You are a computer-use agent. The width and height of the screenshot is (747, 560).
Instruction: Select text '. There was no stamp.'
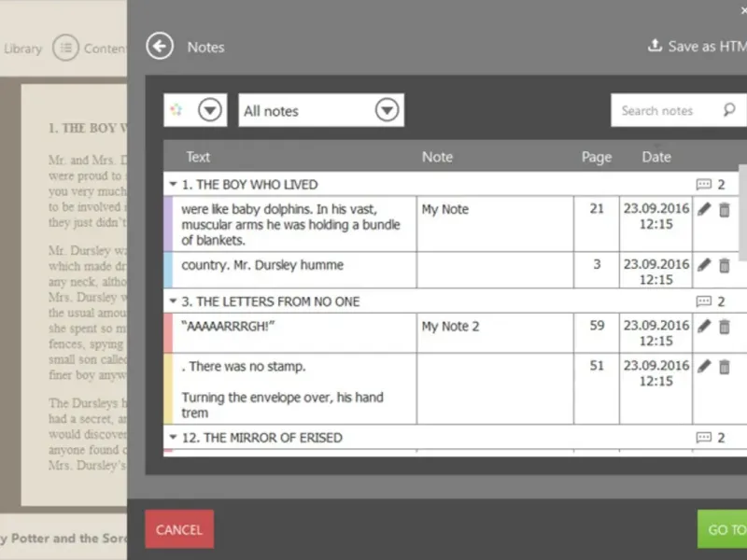(244, 366)
